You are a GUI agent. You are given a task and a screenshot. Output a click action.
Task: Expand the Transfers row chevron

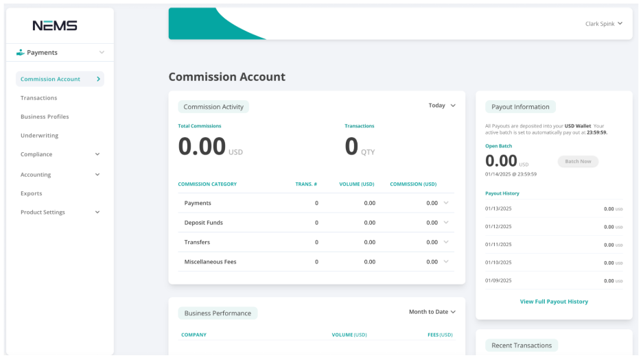446,242
